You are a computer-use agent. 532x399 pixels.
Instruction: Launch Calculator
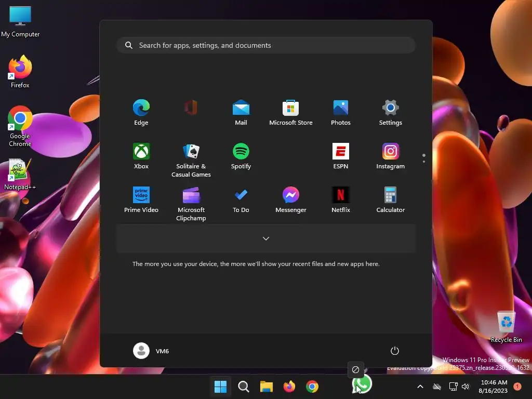click(x=391, y=200)
